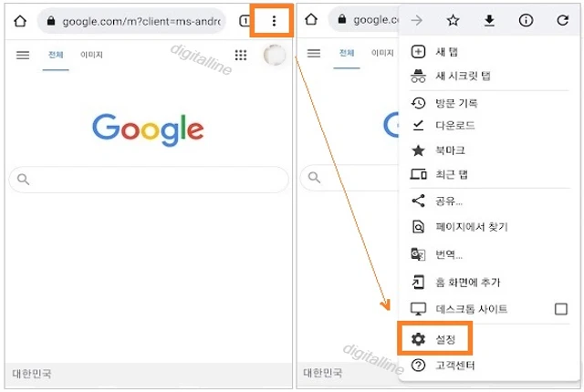Screen dimensions: 584x392
Task: Select 전체 tab on left Google page
Action: (56, 55)
